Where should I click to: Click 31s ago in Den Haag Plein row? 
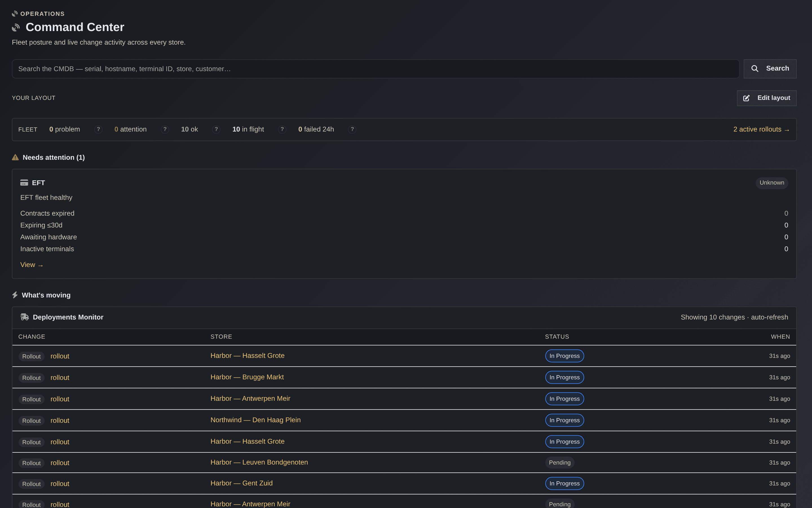(x=780, y=420)
